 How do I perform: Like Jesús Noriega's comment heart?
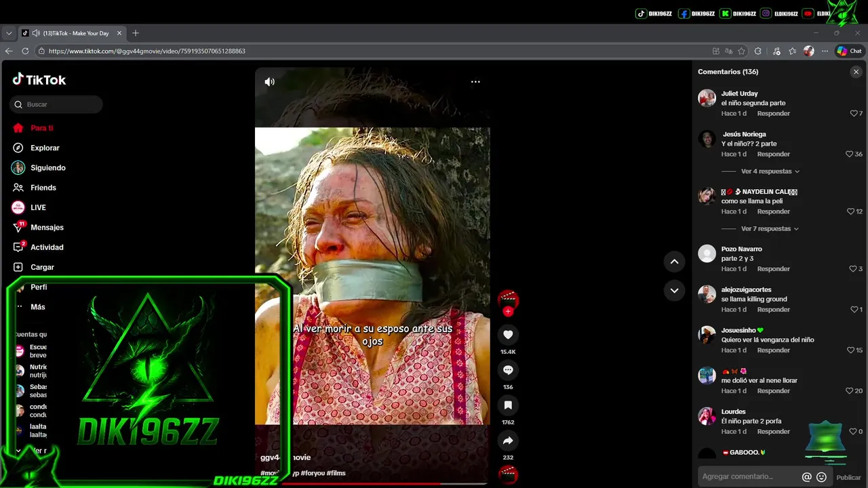coord(849,155)
